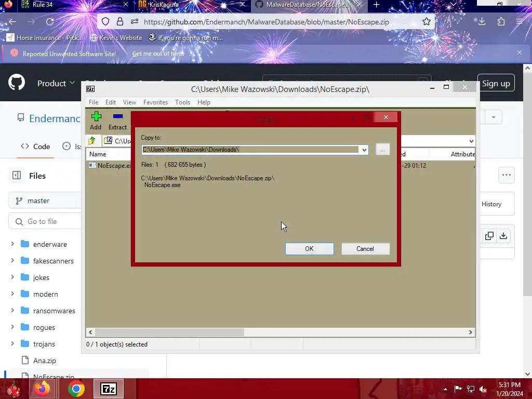Bookmark this page with the star icon
Image resolution: width=532 pixels, height=399 pixels.
[x=427, y=22]
